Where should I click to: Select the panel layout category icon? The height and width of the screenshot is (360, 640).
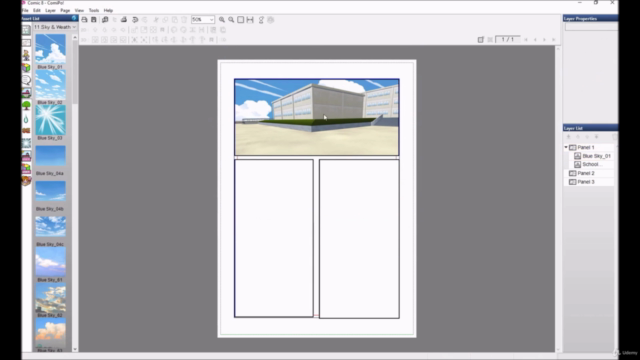click(26, 30)
